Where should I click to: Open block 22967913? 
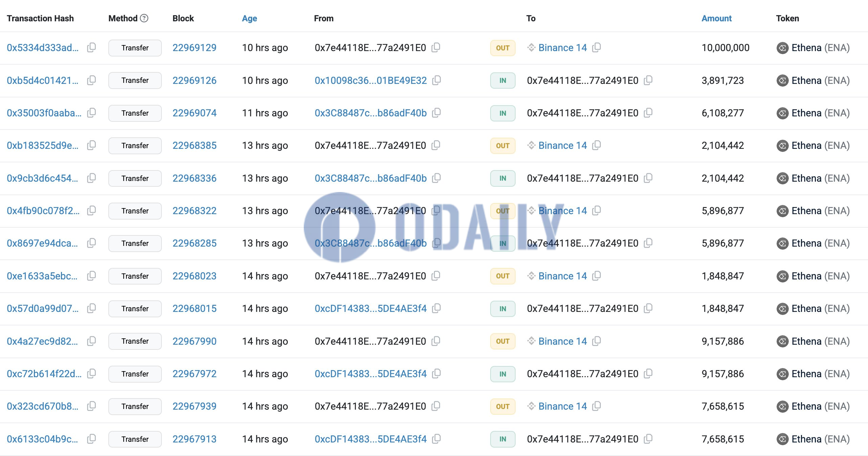point(194,439)
